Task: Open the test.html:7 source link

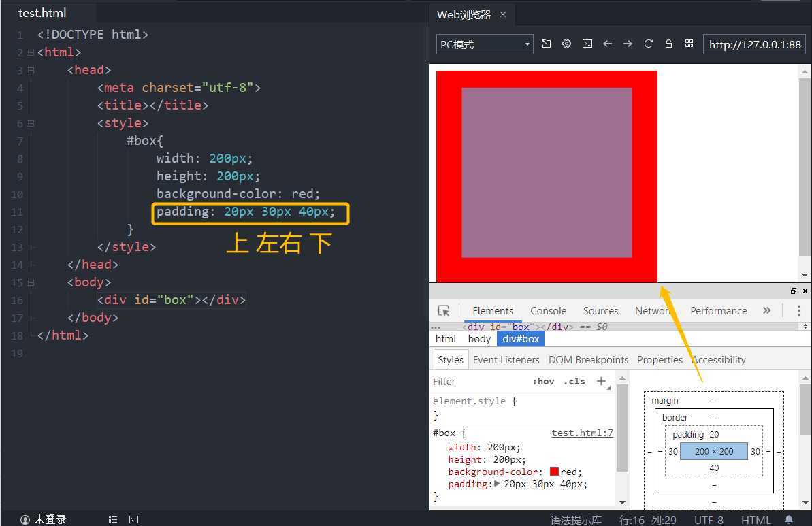Action: point(582,433)
